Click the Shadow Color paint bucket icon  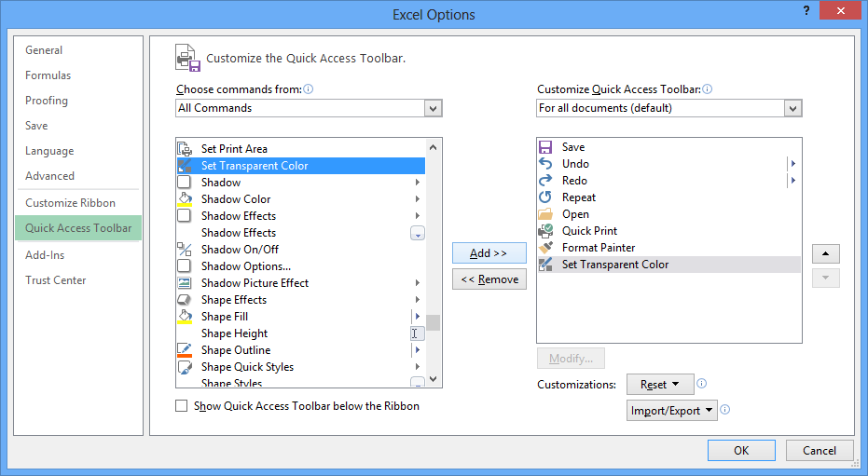(x=185, y=199)
